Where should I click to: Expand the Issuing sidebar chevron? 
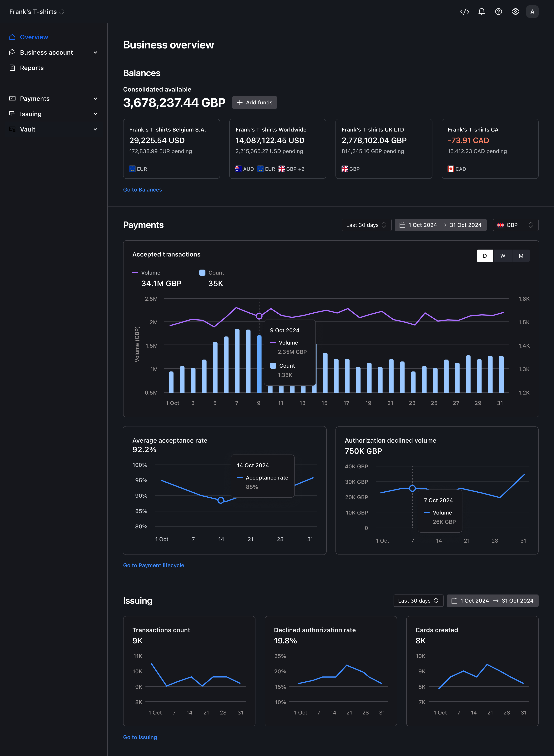tap(96, 114)
